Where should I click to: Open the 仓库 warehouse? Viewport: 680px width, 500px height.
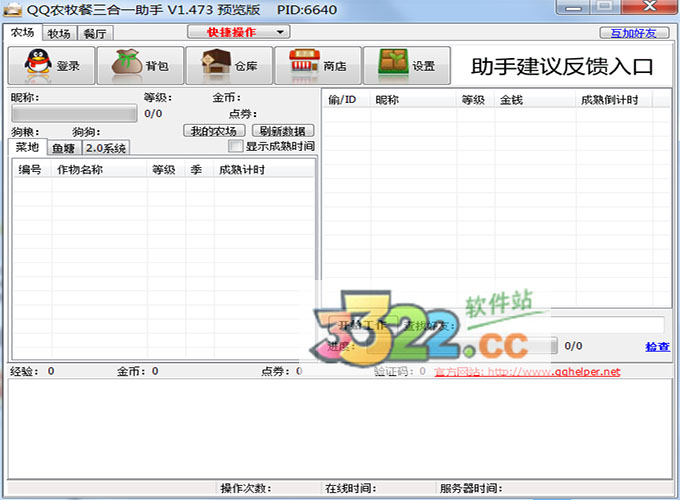click(228, 66)
